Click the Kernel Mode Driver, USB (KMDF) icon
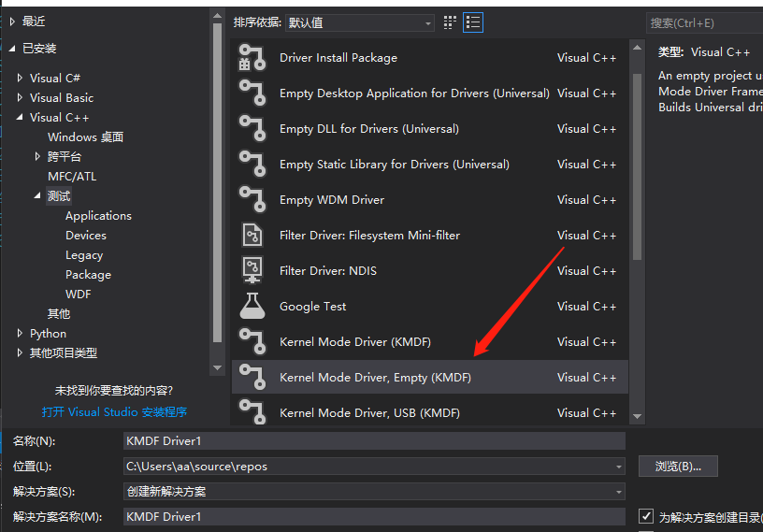The image size is (763, 532). (252, 411)
